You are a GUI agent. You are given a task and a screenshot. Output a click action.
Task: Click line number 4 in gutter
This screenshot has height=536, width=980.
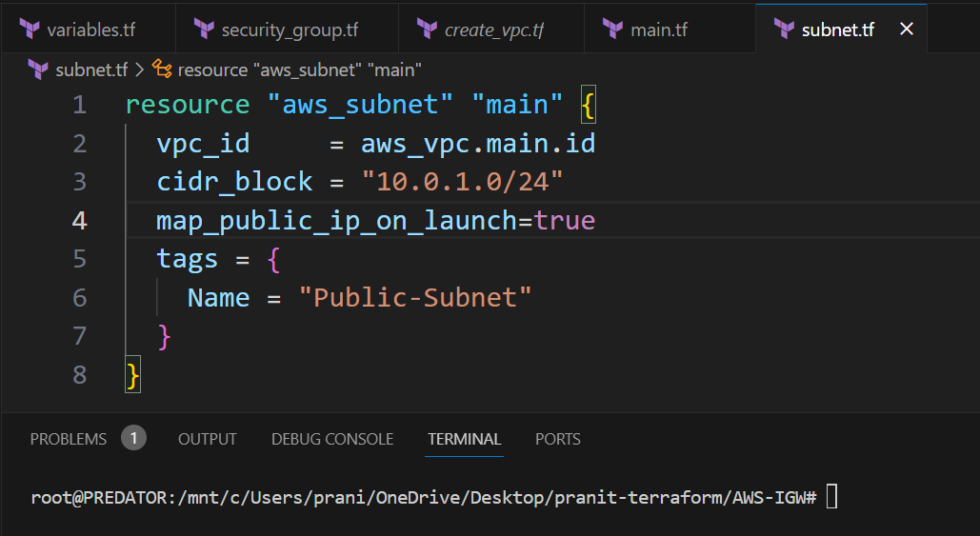[x=78, y=221]
